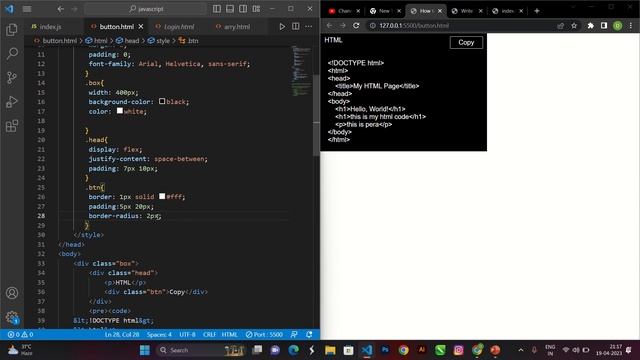
Task: Go back in VS Code navigation
Action: [60, 9]
